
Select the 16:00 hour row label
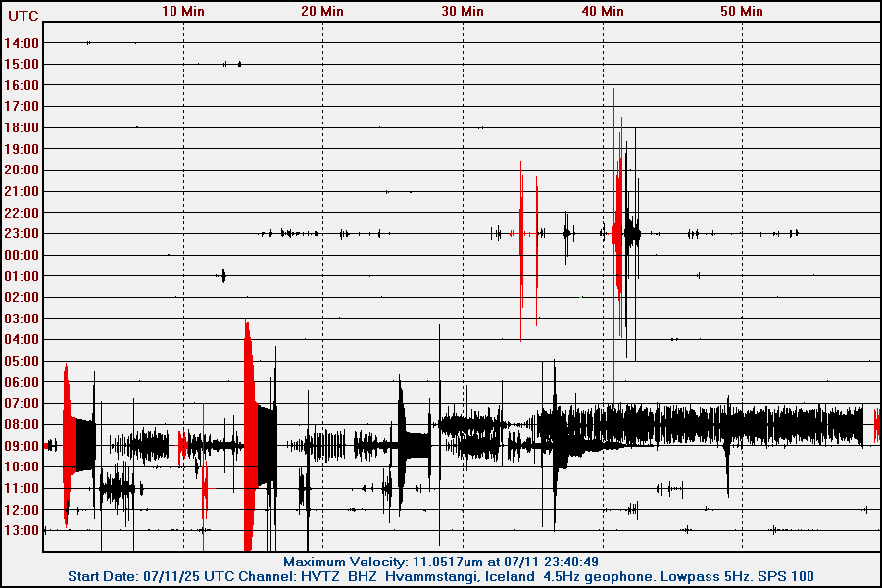22,85
